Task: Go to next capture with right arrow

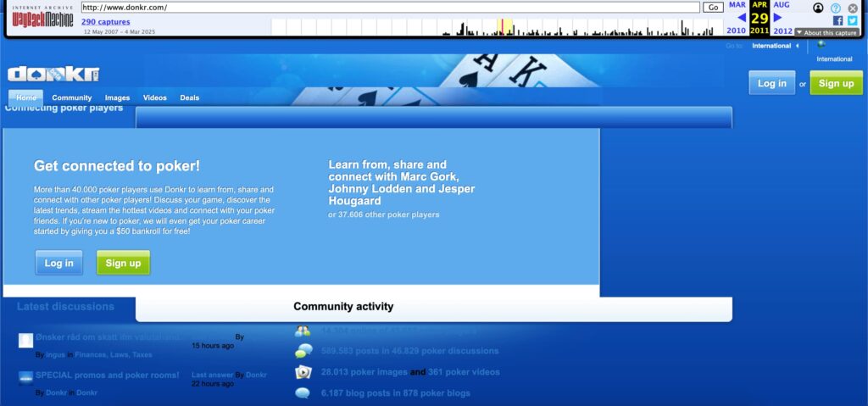Action: [777, 18]
